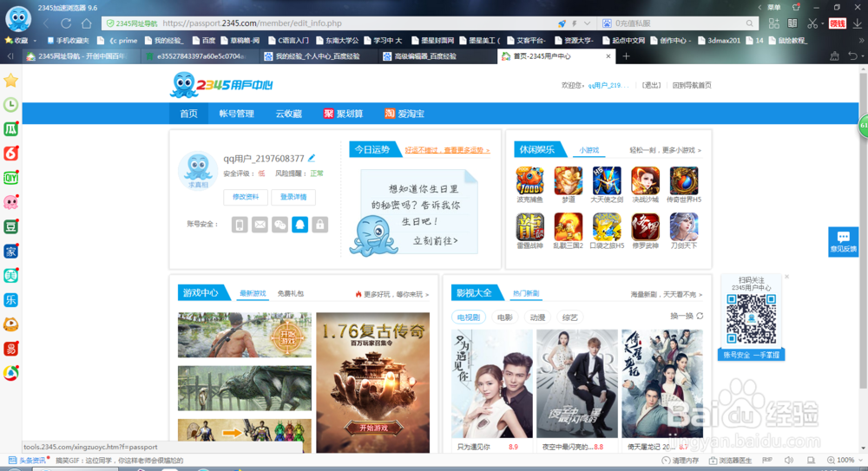The width and height of the screenshot is (868, 471).
Task: Expand the bookmarks overflow chevron
Action: (861, 41)
